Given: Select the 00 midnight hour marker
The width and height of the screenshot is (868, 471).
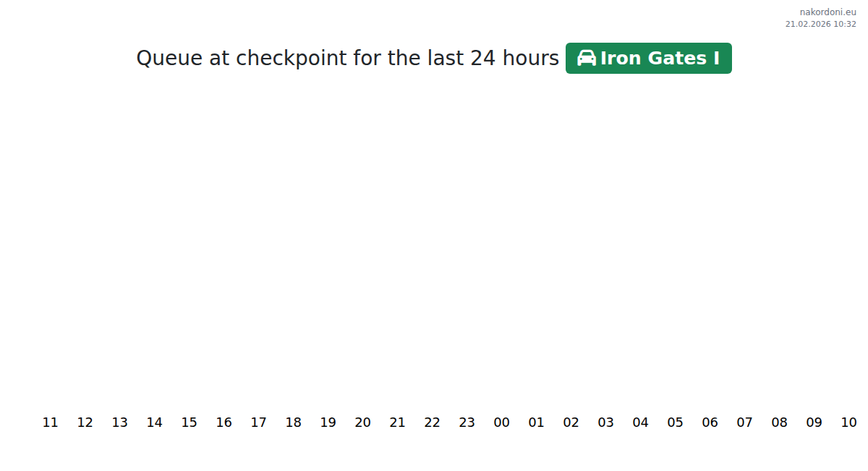Looking at the screenshot, I should tap(501, 423).
